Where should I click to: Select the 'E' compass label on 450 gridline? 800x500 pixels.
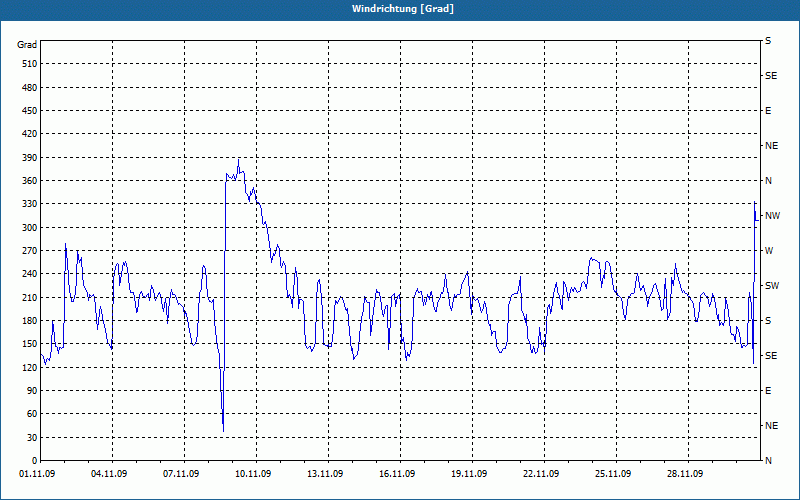(768, 111)
